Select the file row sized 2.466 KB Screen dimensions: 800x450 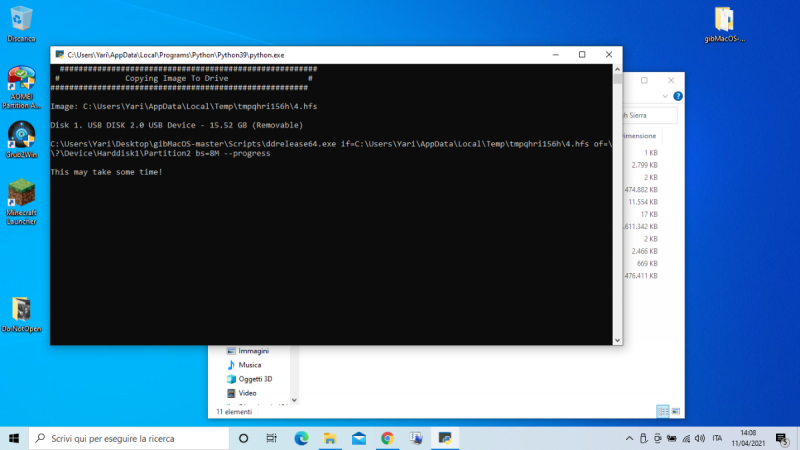(x=644, y=251)
